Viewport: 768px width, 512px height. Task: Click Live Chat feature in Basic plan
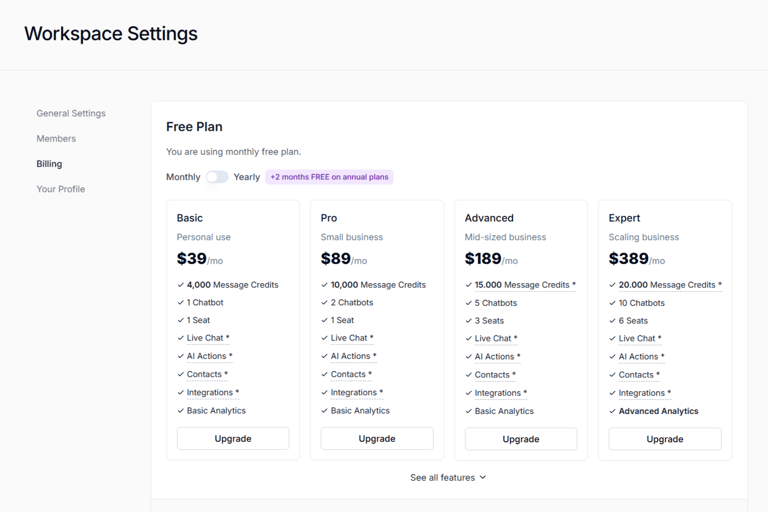pos(207,339)
